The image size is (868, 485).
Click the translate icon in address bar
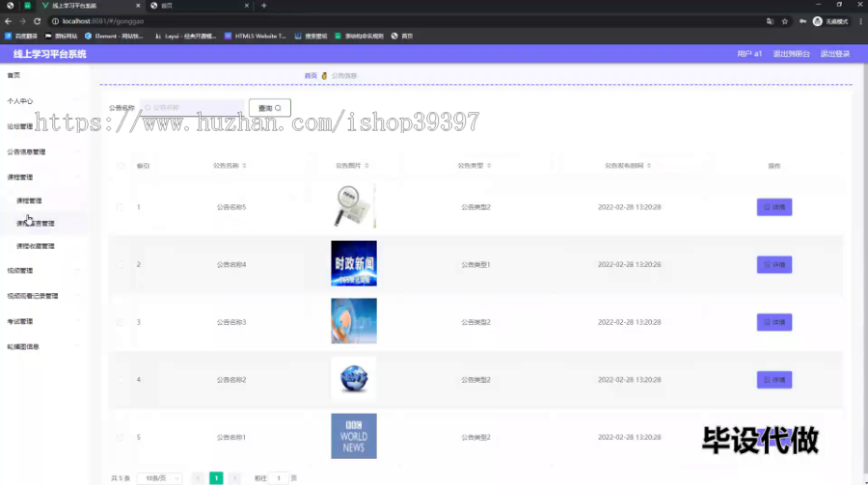[x=770, y=21]
